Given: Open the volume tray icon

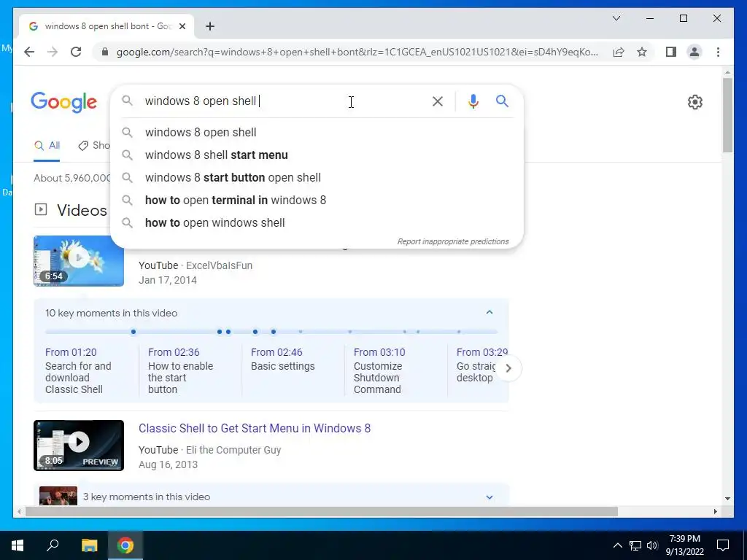Looking at the screenshot, I should [x=652, y=545].
